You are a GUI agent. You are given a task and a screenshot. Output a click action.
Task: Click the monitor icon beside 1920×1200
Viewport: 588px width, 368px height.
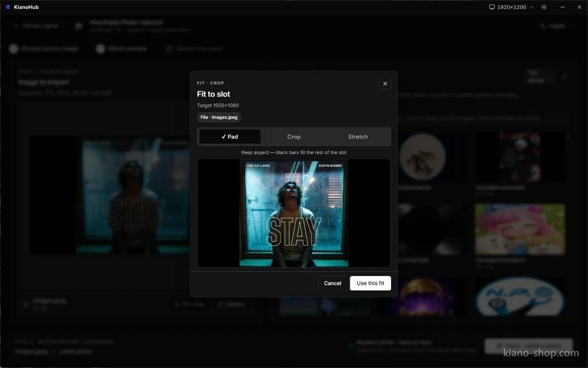point(492,7)
